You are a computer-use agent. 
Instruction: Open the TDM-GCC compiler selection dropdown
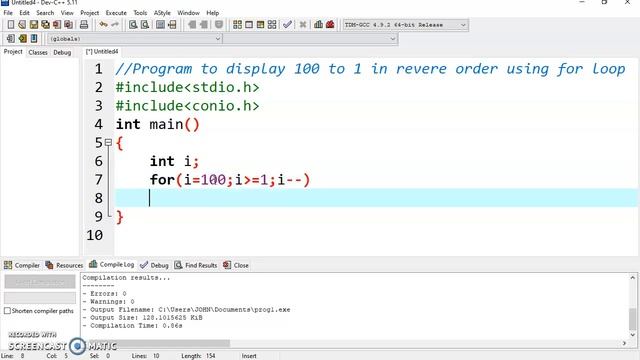point(405,25)
